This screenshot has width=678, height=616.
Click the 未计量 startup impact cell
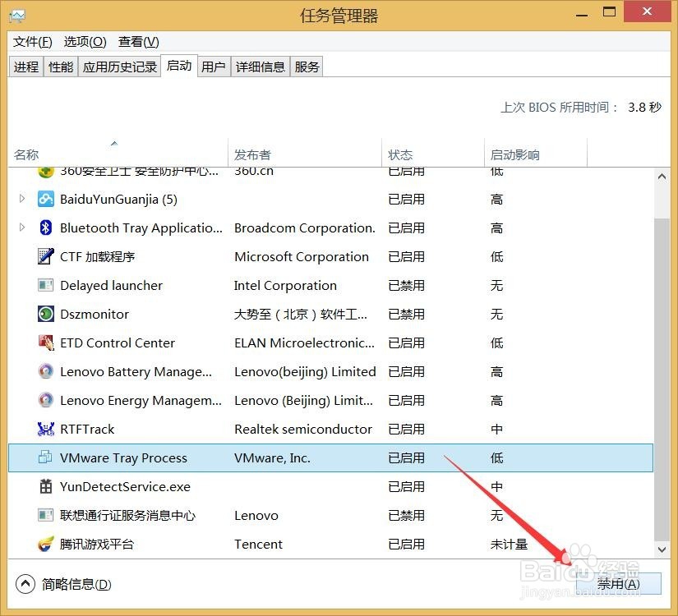509,544
